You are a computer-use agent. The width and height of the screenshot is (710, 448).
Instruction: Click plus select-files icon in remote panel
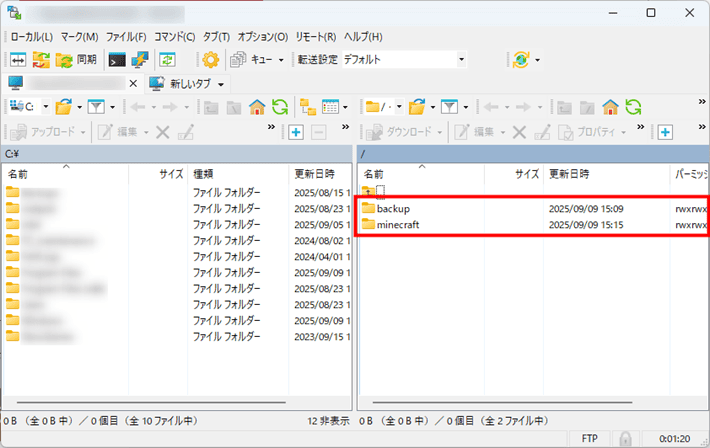point(665,132)
